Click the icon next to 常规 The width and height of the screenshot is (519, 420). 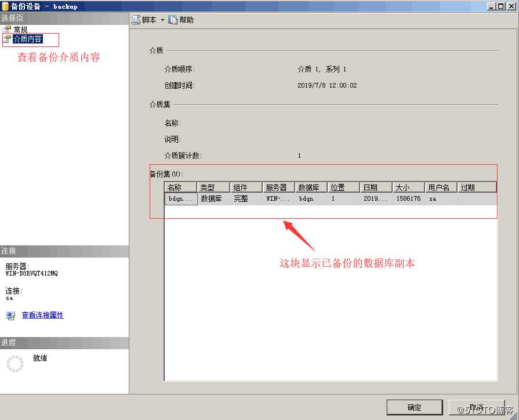tap(7, 30)
